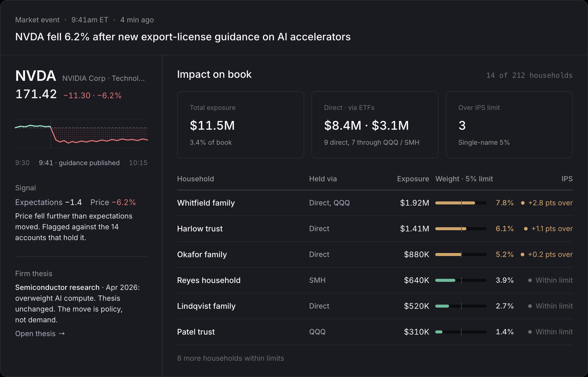Click the Weight 5% limit column header
The image size is (588, 377).
pyautogui.click(x=464, y=179)
